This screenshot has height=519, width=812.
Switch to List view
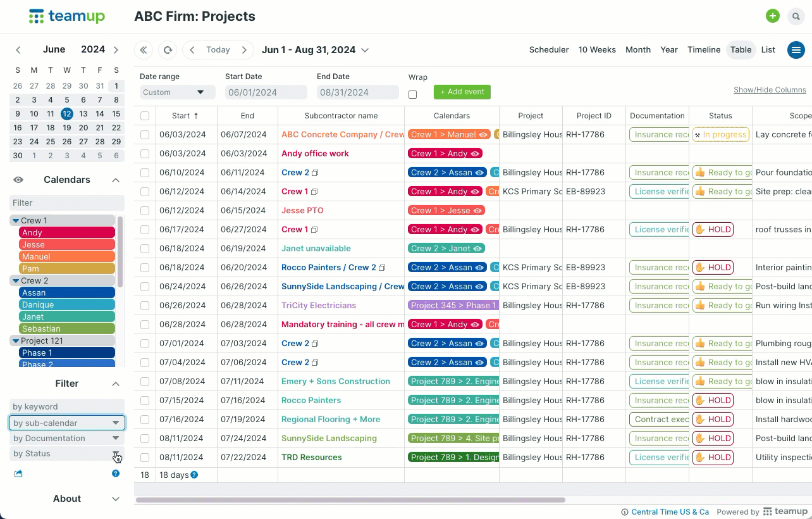768,50
